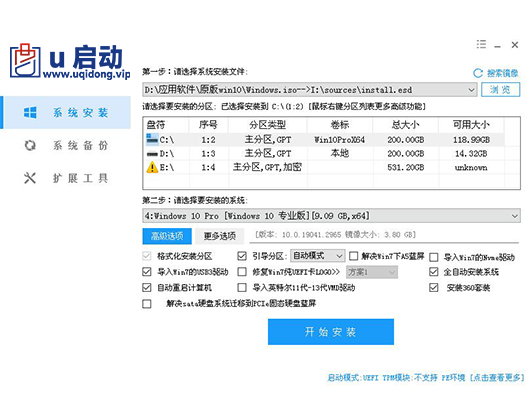
Task: Click the 1:4 index cell
Action: (208, 167)
